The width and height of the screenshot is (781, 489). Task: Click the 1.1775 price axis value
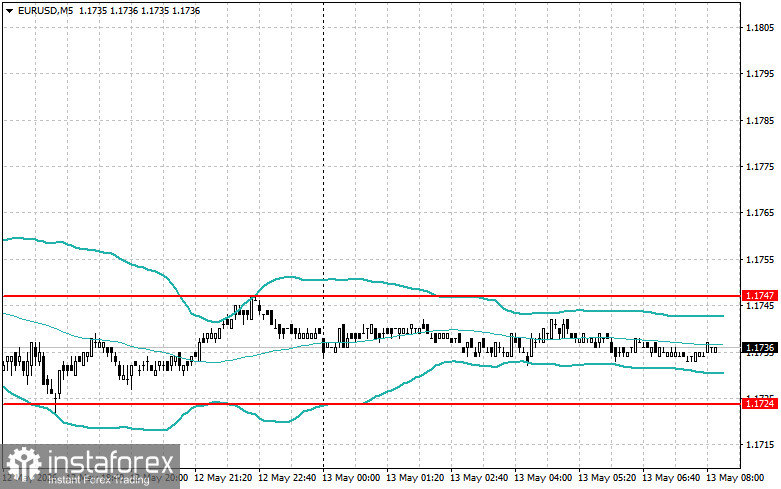click(x=760, y=167)
